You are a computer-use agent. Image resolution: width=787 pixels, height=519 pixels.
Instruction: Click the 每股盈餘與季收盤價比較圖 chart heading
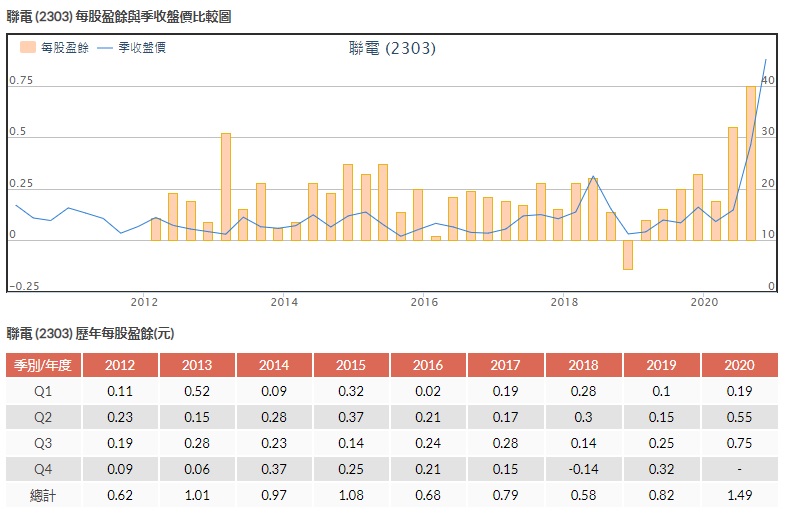pos(153,17)
